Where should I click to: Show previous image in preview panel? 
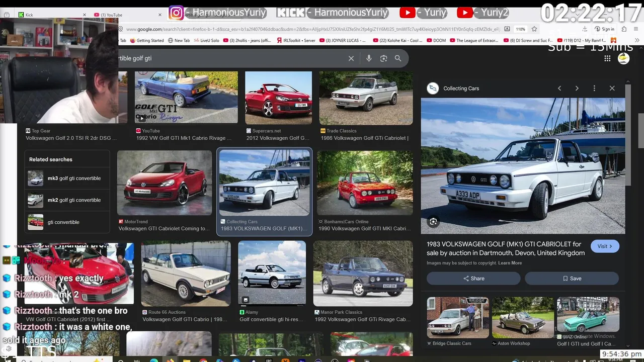(559, 88)
